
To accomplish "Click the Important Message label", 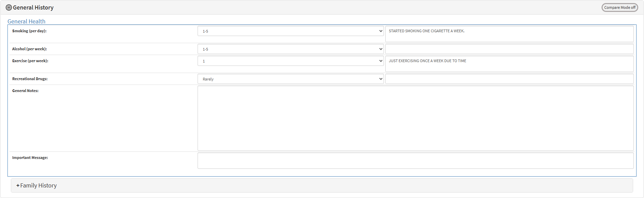I will [x=30, y=158].
